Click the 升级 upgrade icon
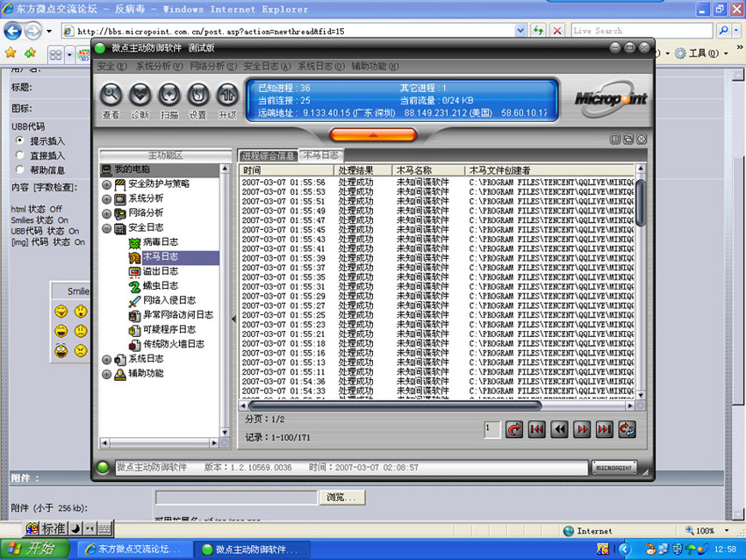The image size is (746, 560). pyautogui.click(x=227, y=95)
